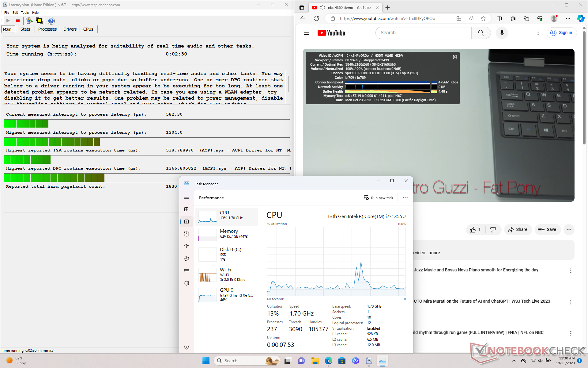Viewport: 588px width, 368px height.
Task: Open Task Manager settings gear icon
Action: click(x=187, y=347)
